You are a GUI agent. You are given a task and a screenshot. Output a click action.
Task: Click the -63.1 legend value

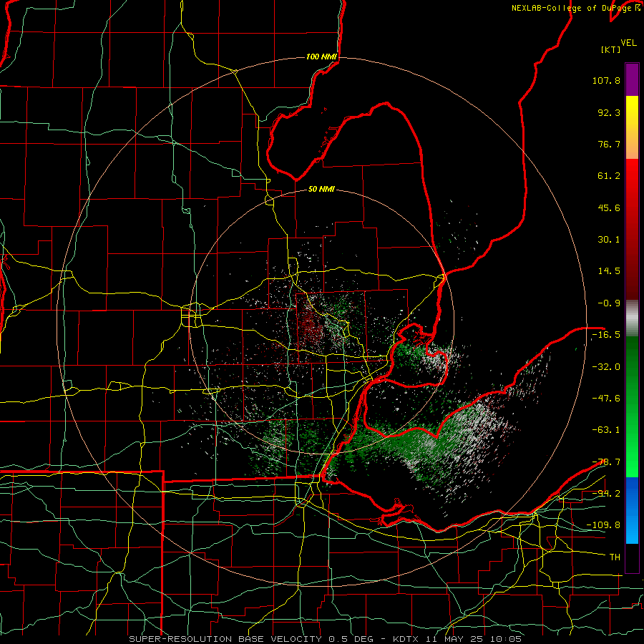pos(606,430)
